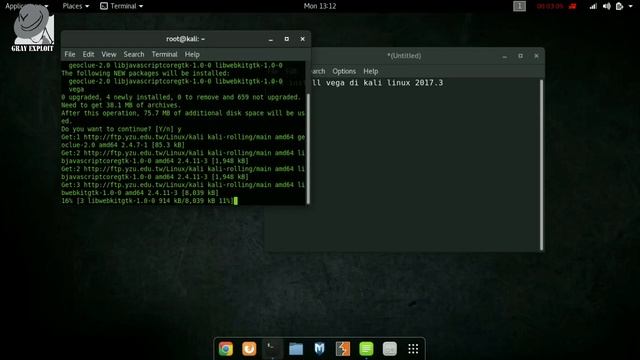Open File menu in terminal window
The height and width of the screenshot is (360, 640).
(70, 54)
